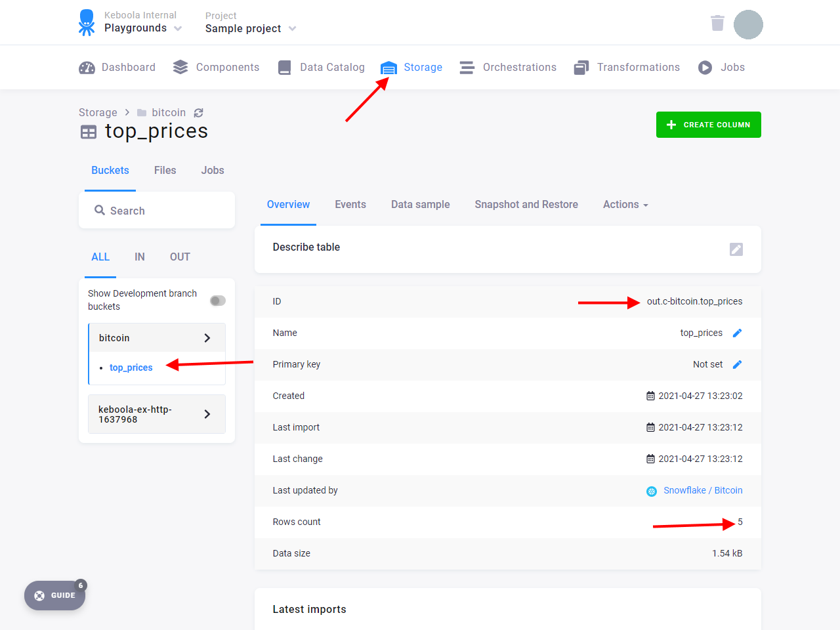Viewport: 840px width, 630px height.
Task: Click the bucket Search field
Action: 157,211
